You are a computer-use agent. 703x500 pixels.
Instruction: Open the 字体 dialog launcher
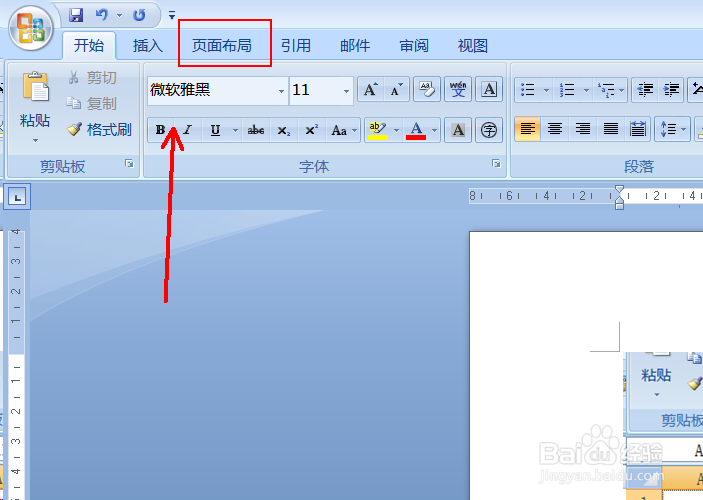pyautogui.click(x=496, y=164)
